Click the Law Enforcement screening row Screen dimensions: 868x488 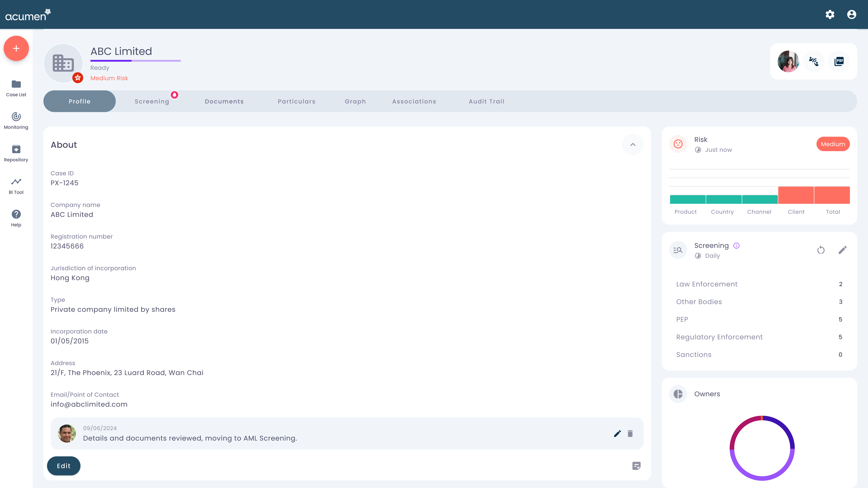(x=759, y=284)
